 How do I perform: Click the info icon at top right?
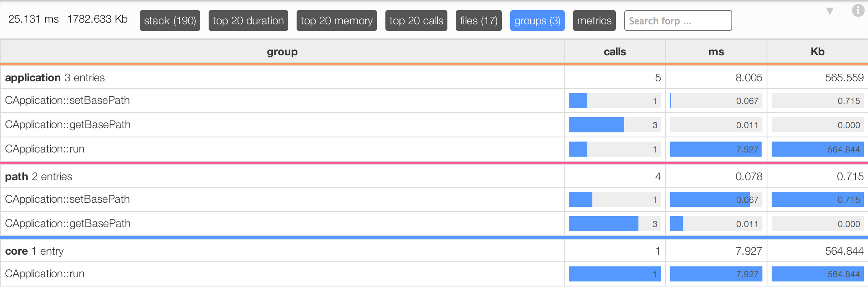858,10
